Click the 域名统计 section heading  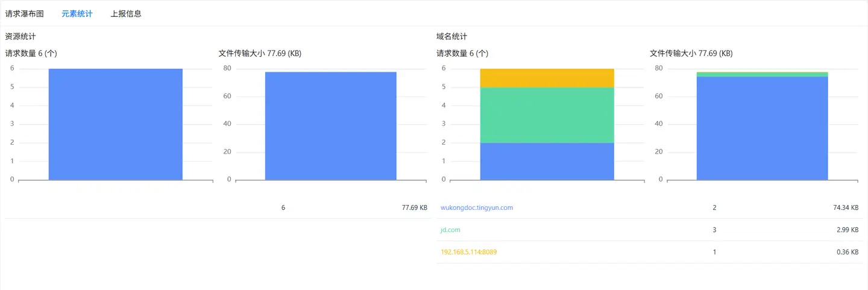click(451, 36)
